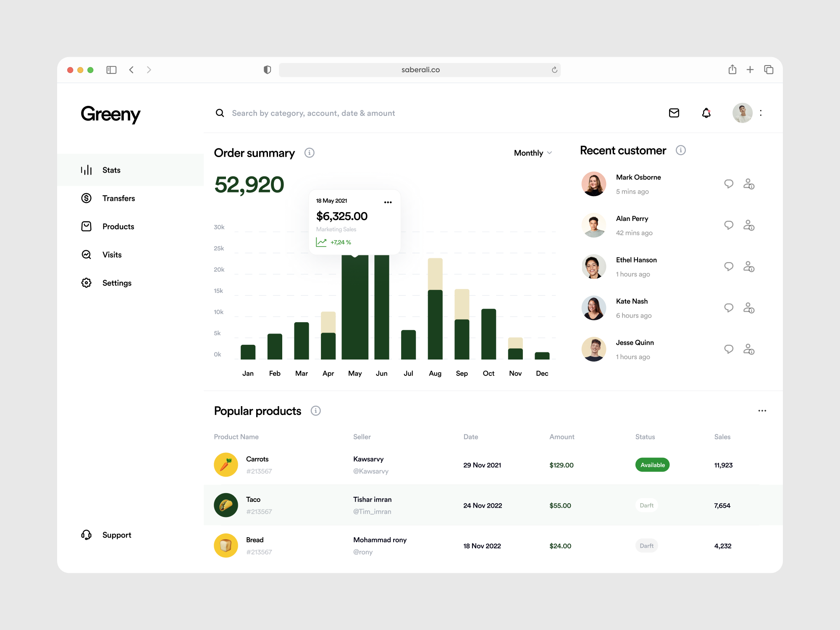Message Jesse Quinn via chat bubble icon
The height and width of the screenshot is (630, 840).
tap(729, 349)
